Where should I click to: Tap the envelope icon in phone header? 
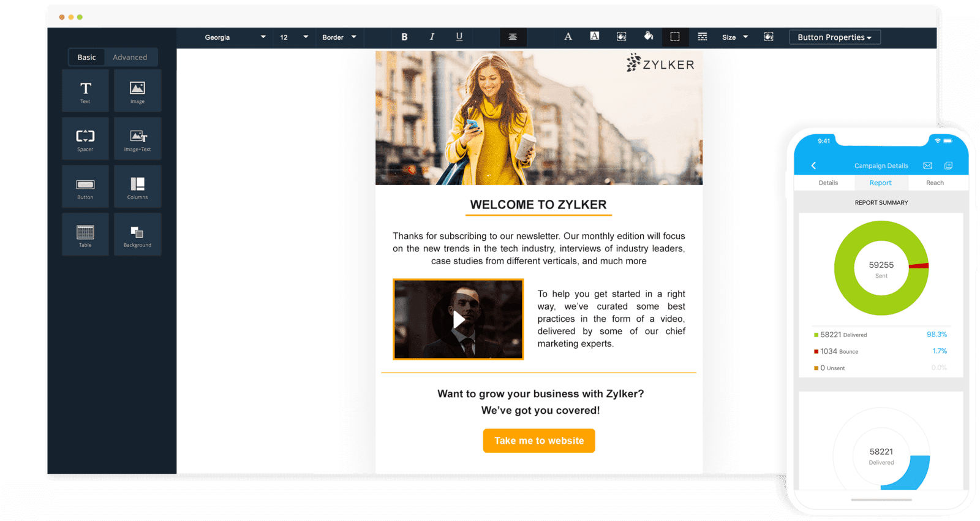[x=927, y=165]
